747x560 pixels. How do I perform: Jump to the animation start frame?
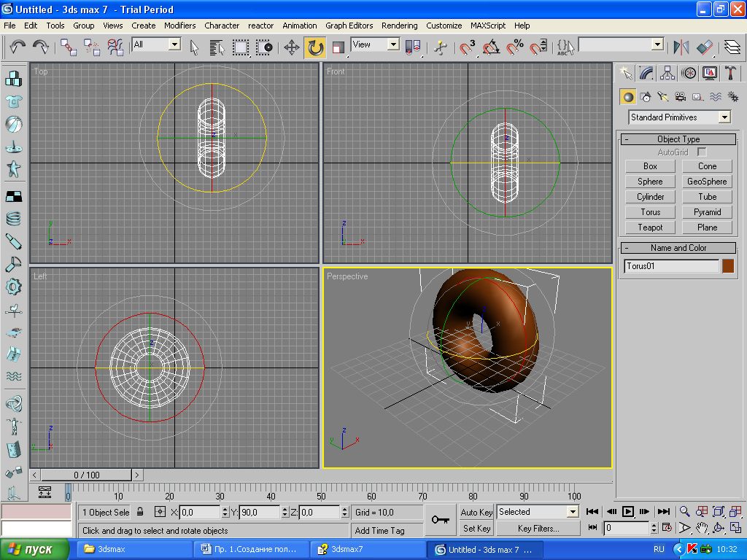[592, 512]
